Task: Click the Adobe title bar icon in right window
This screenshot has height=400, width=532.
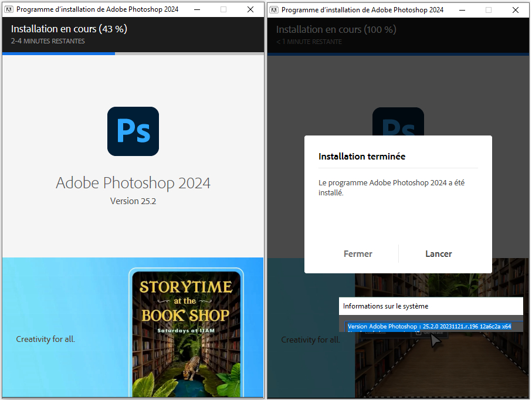Action: 274,10
